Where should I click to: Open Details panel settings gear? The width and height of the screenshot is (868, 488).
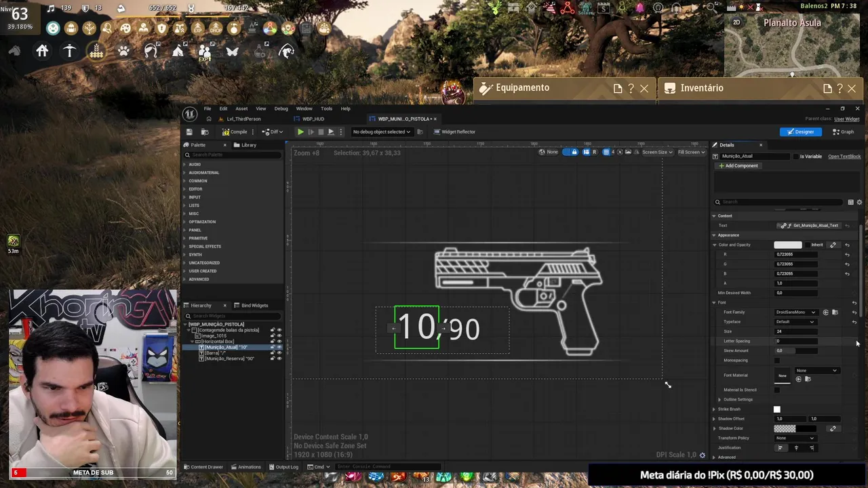pyautogui.click(x=859, y=202)
